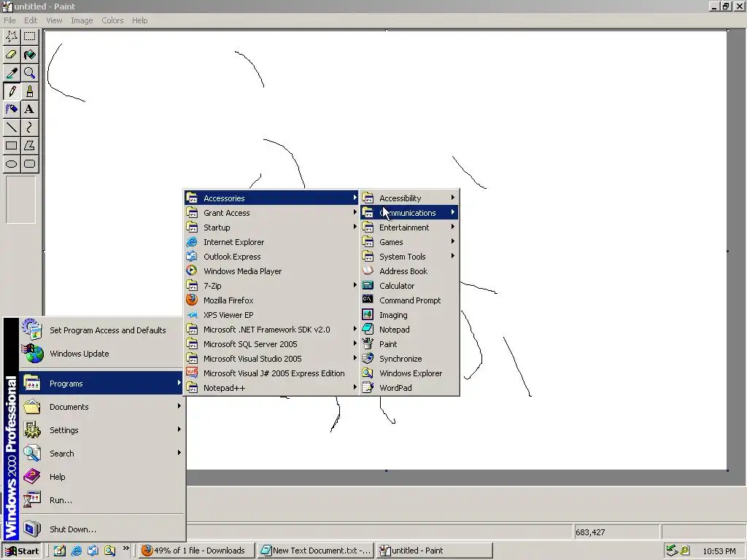
Task: Expand the Grant Access folder
Action: coord(271,213)
